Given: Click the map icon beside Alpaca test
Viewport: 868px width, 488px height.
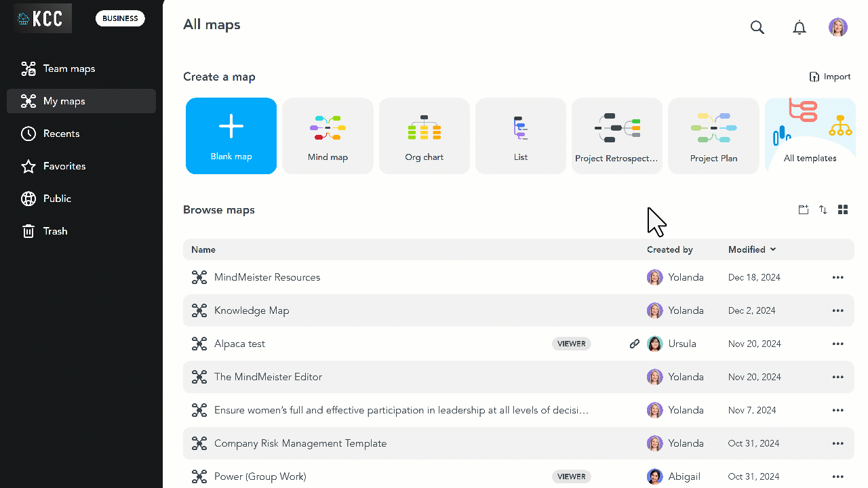Looking at the screenshot, I should pos(199,344).
